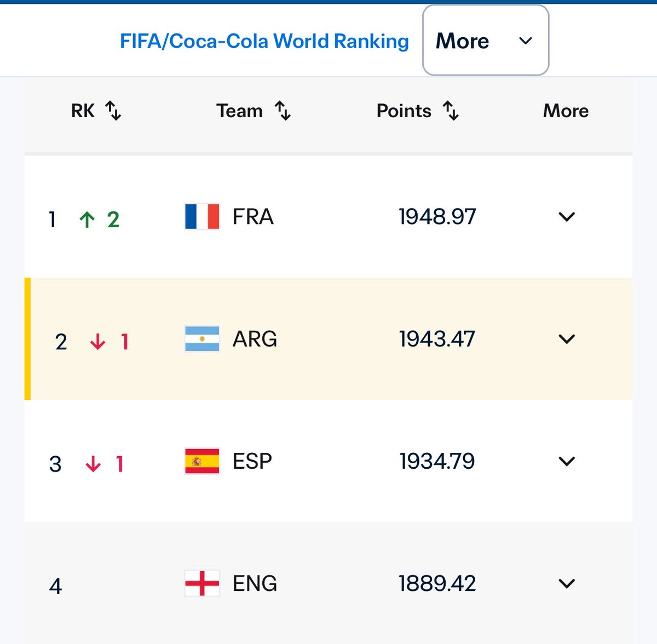Click the France flag icon
The width and height of the screenshot is (657, 644).
click(x=202, y=217)
